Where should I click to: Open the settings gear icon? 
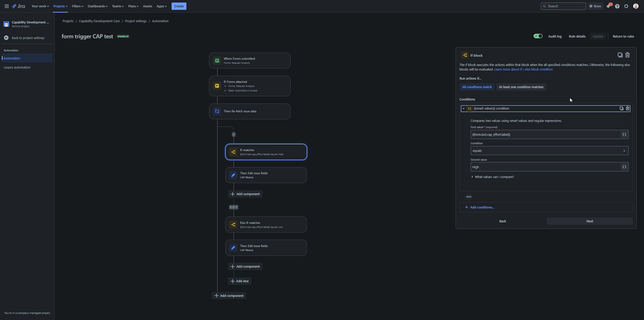click(627, 6)
